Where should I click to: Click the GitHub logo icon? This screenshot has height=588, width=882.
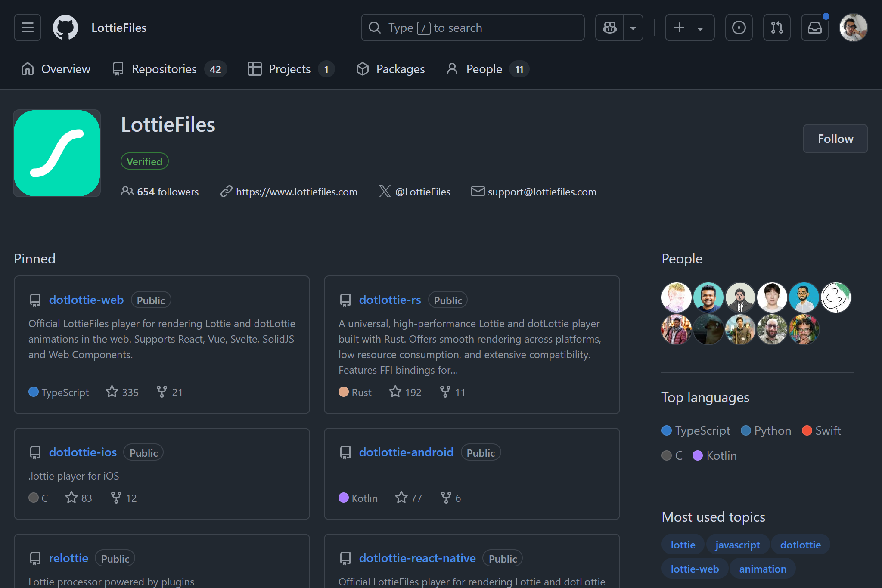tap(65, 28)
